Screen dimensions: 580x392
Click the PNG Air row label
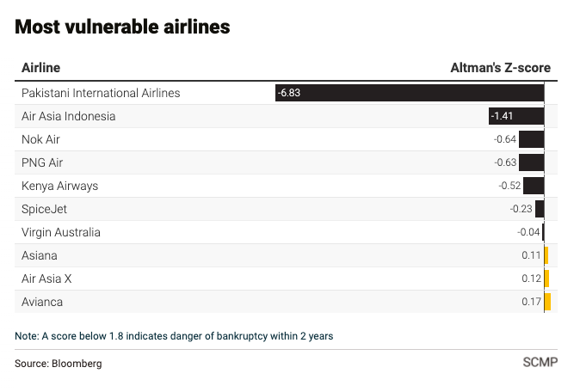[x=42, y=162]
